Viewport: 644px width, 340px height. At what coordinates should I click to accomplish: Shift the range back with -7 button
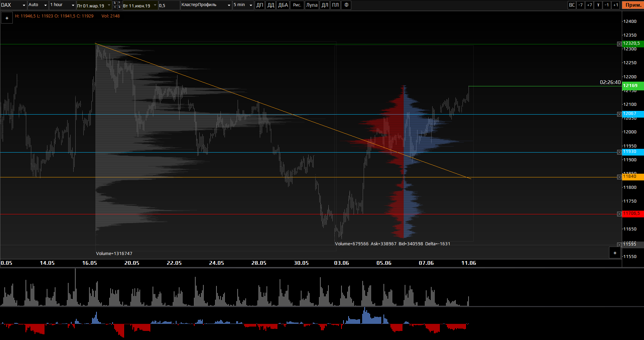[x=580, y=5]
